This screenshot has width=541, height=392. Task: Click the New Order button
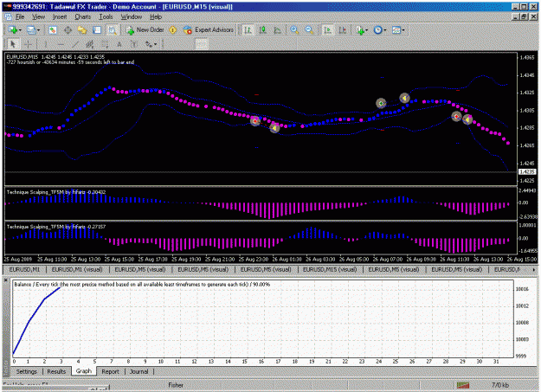[145, 30]
